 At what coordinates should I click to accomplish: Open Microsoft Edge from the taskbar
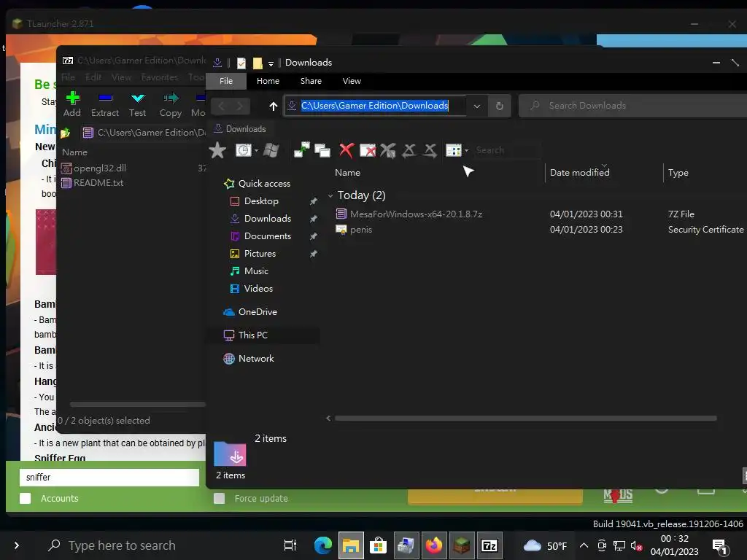323,545
